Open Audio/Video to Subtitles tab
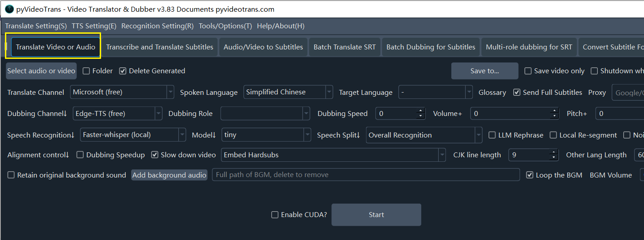This screenshot has width=644, height=240. coord(263,47)
